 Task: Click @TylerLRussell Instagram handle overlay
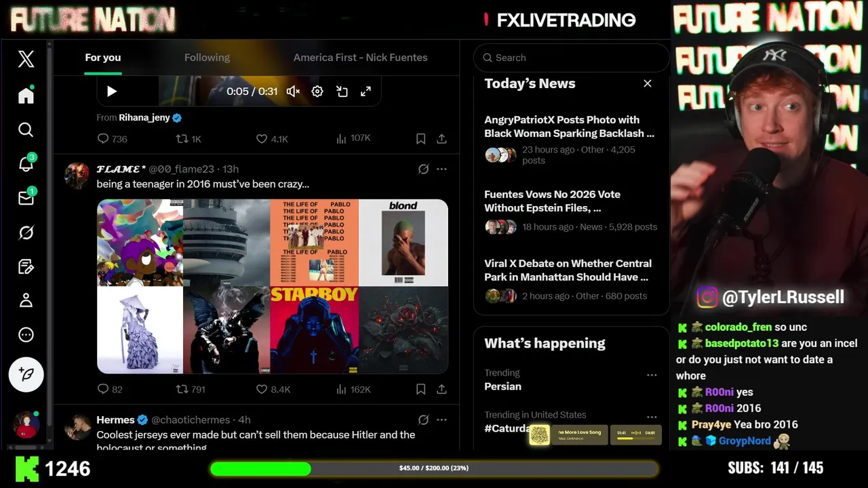pos(770,297)
